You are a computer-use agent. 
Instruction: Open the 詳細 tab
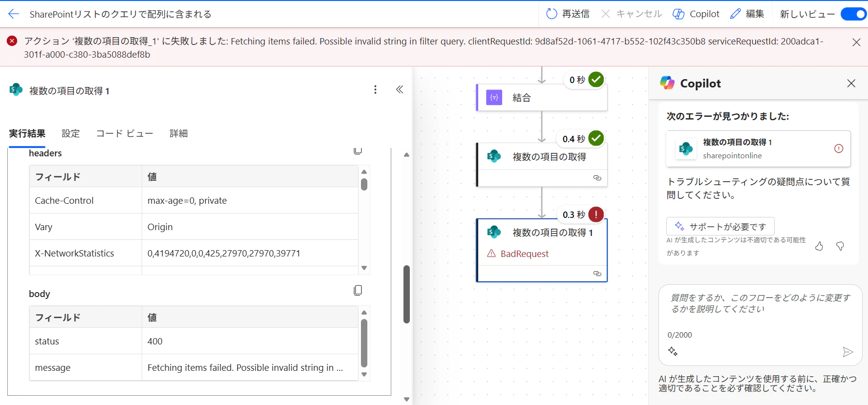point(179,133)
